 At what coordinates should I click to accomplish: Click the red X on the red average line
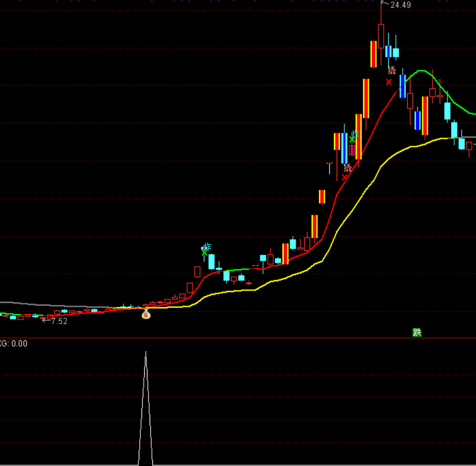pyautogui.click(x=345, y=178)
